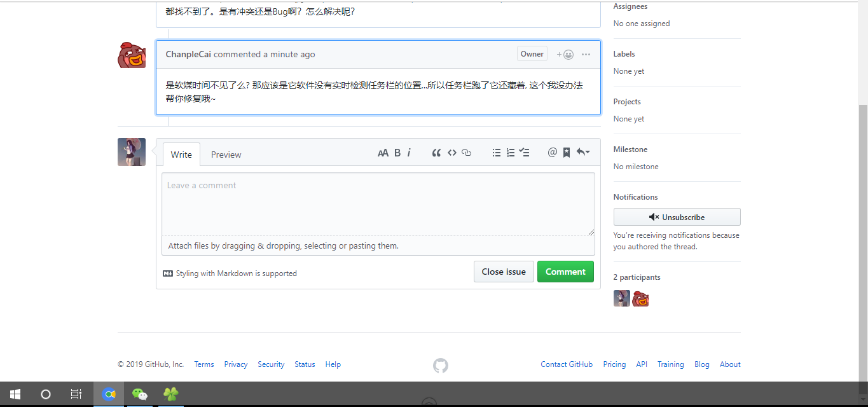The image size is (868, 407).
Task: Open saved replies with the bookmark icon
Action: click(x=566, y=153)
